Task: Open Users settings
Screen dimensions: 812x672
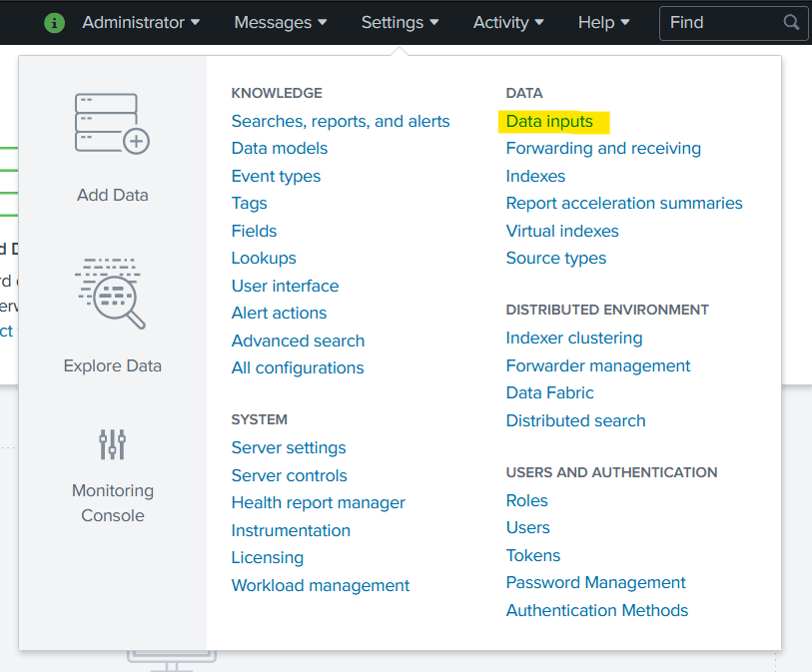Action: [527, 527]
